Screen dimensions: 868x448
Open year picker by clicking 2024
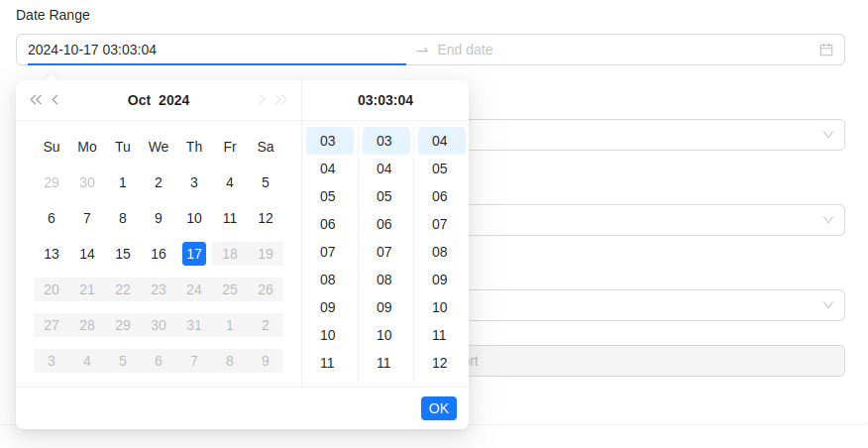(x=174, y=100)
